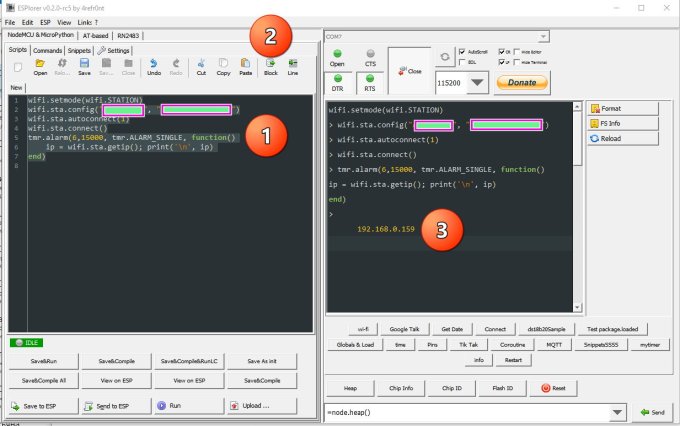Click the Cut toolbar icon
The width and height of the screenshot is (680, 426).
[x=200, y=68]
